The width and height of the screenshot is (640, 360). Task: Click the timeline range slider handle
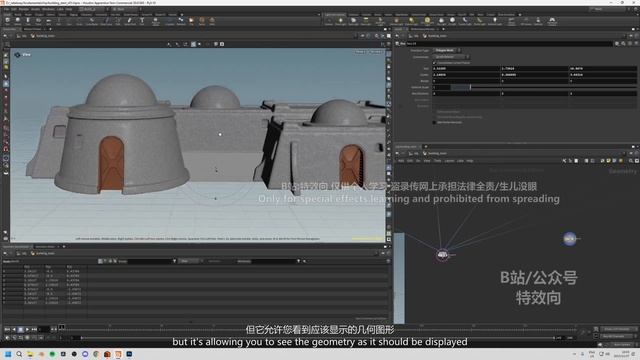pyautogui.click(x=82, y=338)
